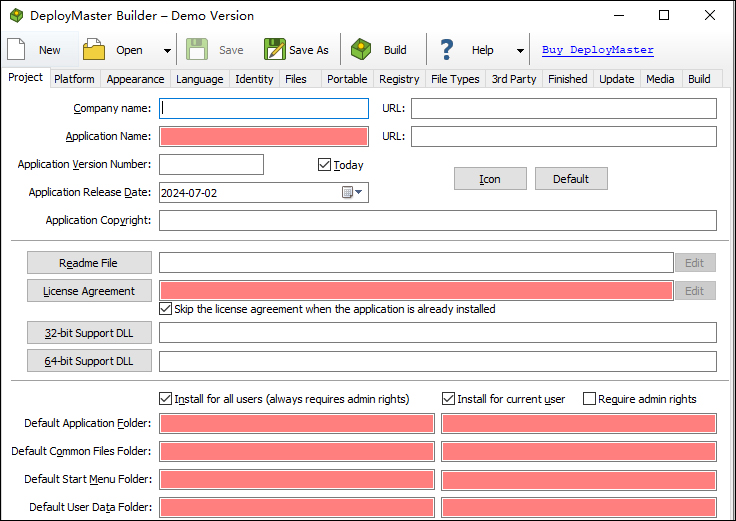Enable Require admin rights checkbox

[589, 399]
